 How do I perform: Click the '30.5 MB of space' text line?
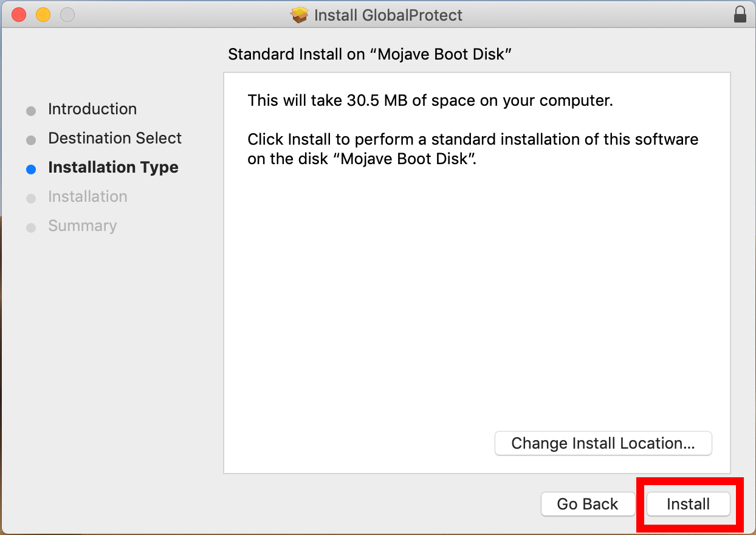tap(430, 100)
